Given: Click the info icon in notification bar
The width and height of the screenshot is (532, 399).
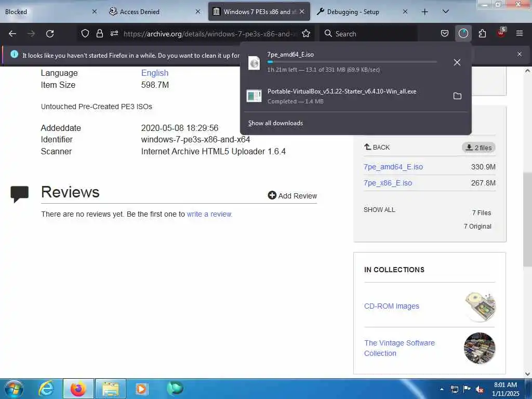Looking at the screenshot, I should (14, 54).
